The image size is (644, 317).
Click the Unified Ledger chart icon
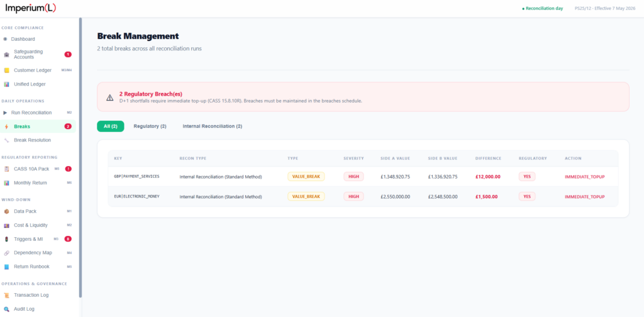6,84
